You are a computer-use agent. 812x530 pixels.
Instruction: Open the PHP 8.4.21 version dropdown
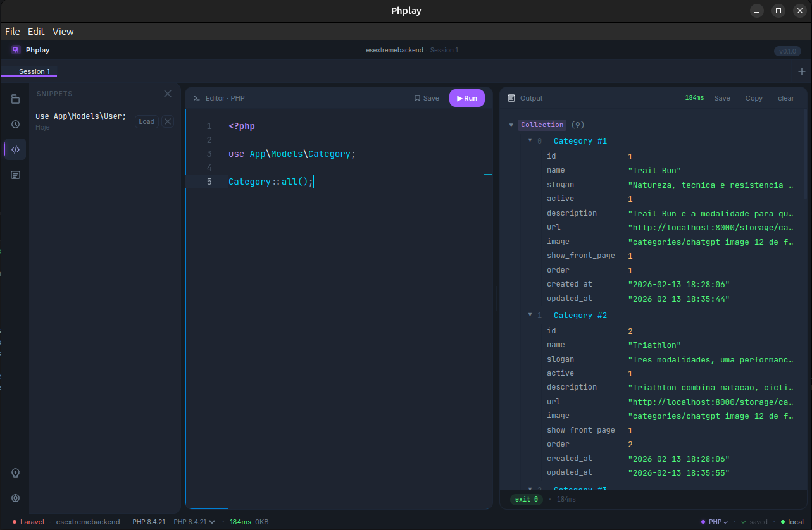click(195, 522)
